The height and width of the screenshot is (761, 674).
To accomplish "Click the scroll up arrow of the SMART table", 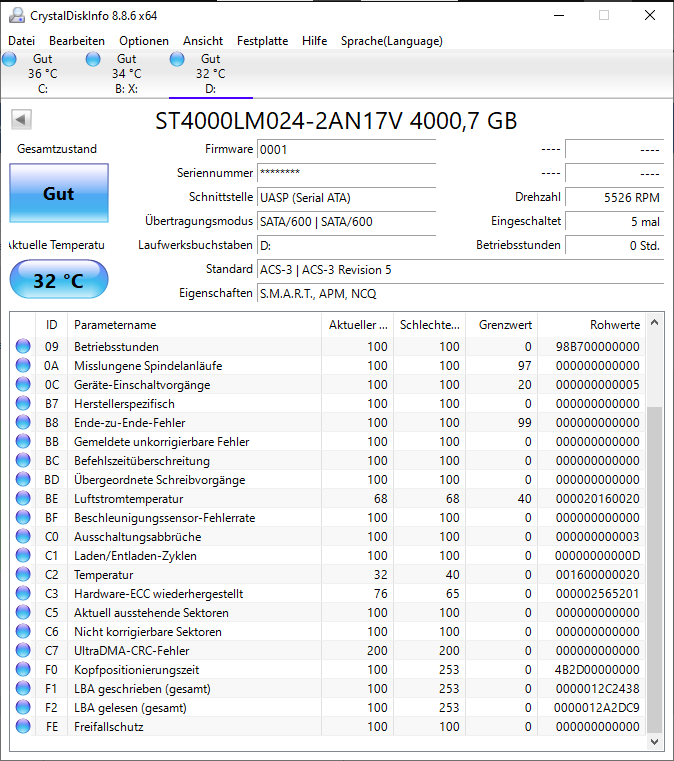I will click(654, 322).
